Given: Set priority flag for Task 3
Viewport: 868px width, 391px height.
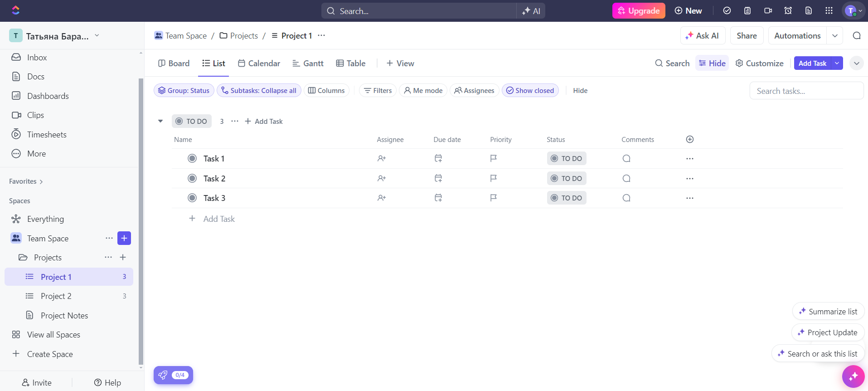Looking at the screenshot, I should click(494, 198).
